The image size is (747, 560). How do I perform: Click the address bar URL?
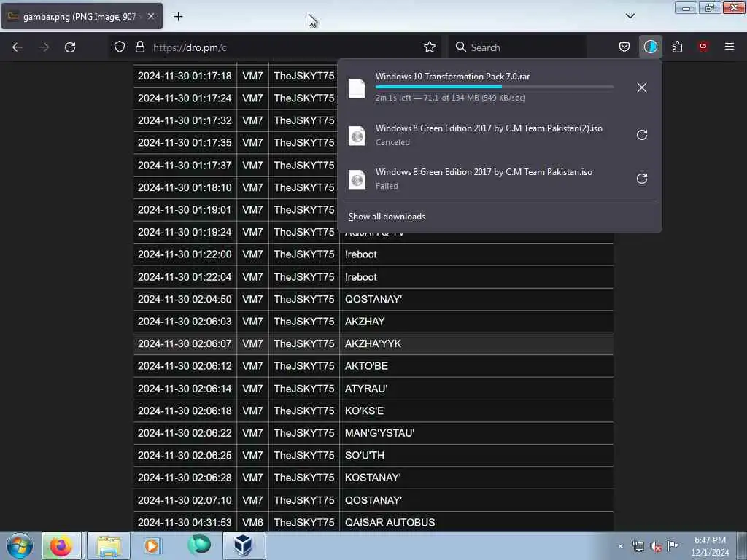pyautogui.click(x=189, y=47)
